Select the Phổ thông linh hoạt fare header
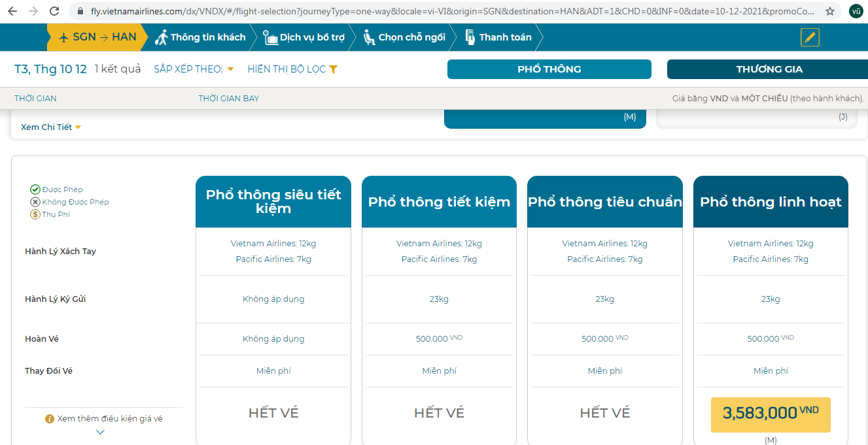 click(x=770, y=202)
